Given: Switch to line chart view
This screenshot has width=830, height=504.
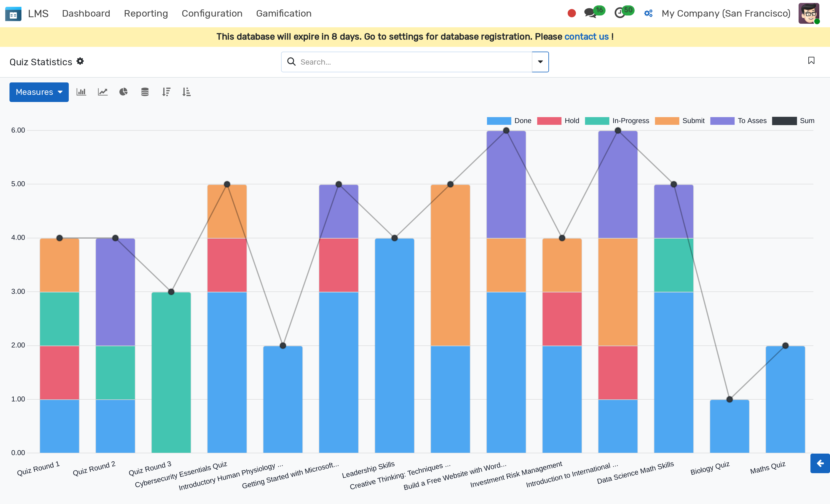Looking at the screenshot, I should pyautogui.click(x=103, y=92).
